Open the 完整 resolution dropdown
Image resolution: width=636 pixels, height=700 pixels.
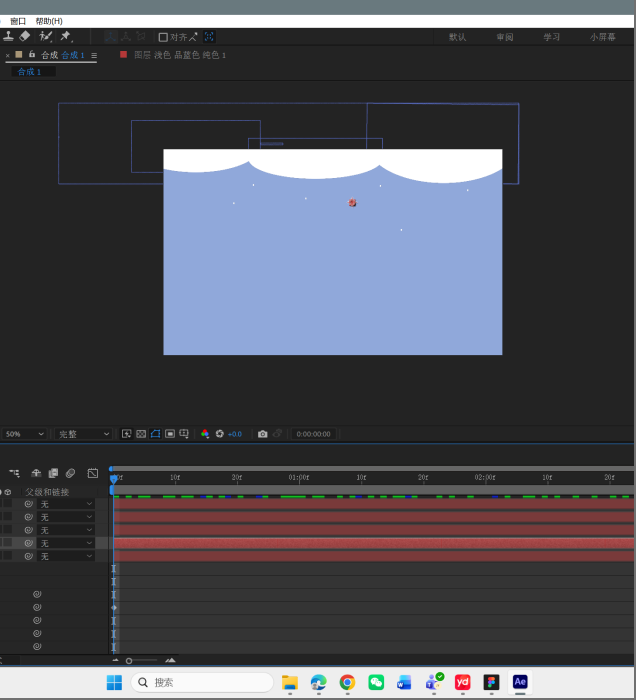(83, 434)
